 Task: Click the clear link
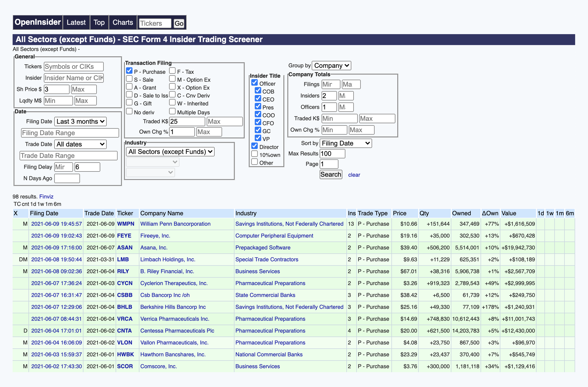click(354, 175)
